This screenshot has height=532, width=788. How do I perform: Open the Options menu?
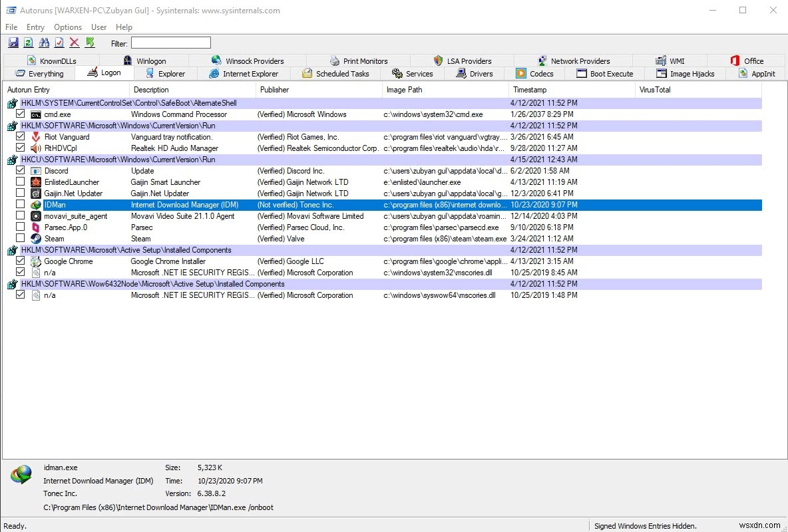click(x=67, y=27)
